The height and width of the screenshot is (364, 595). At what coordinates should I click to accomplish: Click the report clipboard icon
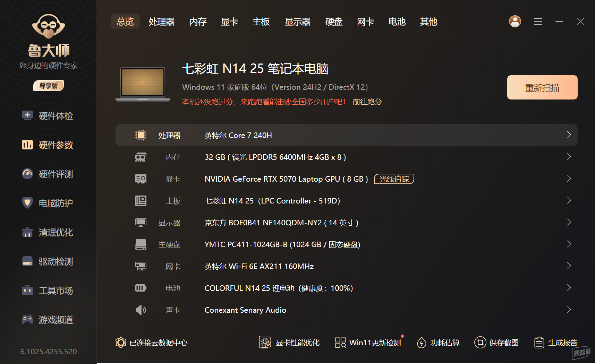pos(539,343)
